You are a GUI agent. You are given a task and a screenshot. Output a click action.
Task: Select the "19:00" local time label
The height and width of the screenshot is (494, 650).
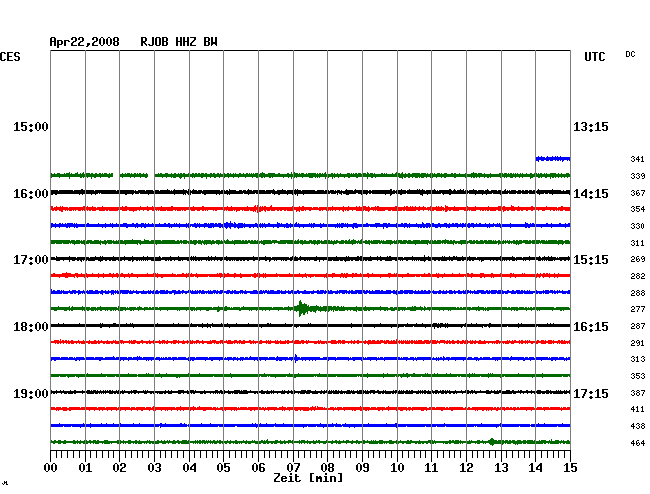click(x=31, y=393)
